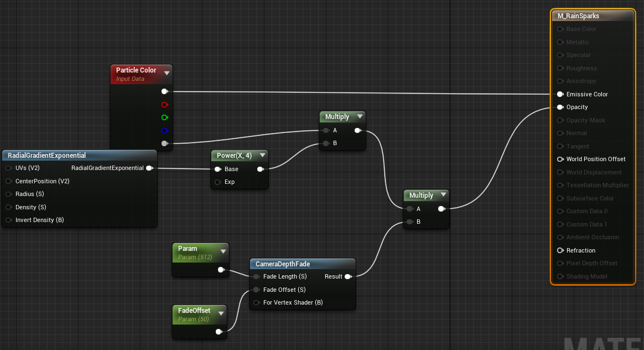644x350 pixels.
Task: Click the Base input pin on Power node
Action: [x=218, y=169]
